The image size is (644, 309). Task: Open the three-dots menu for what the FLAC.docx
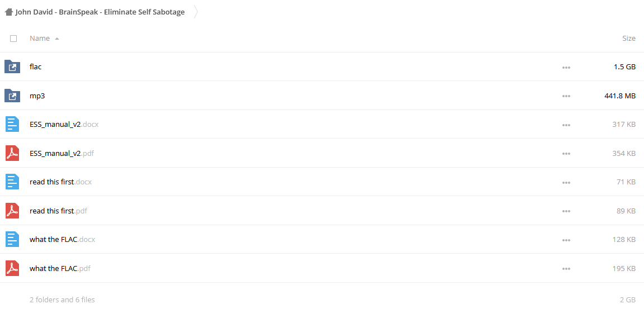[x=566, y=240]
